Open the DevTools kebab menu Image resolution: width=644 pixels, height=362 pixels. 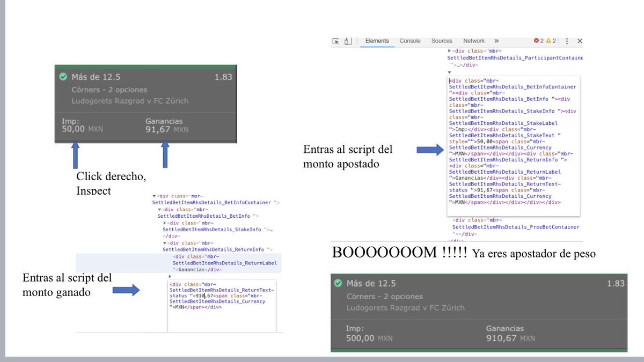pyautogui.click(x=568, y=41)
